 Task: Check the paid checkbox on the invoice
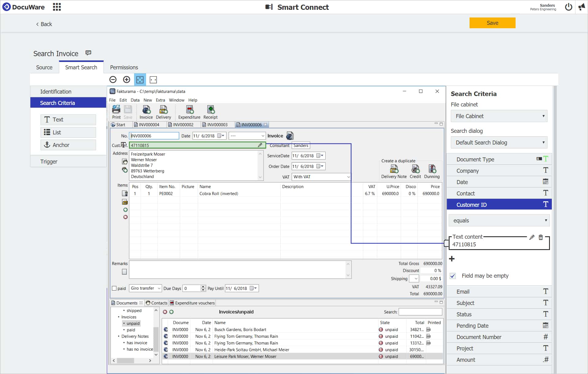pos(114,288)
